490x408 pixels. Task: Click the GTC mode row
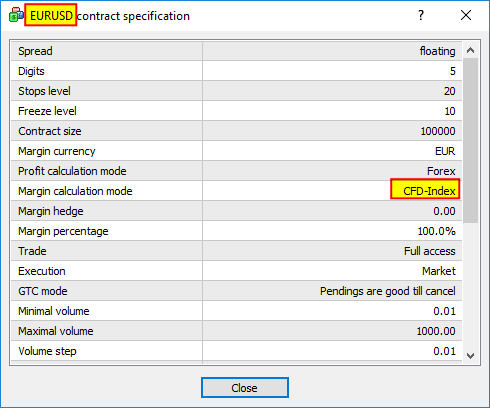coord(236,291)
